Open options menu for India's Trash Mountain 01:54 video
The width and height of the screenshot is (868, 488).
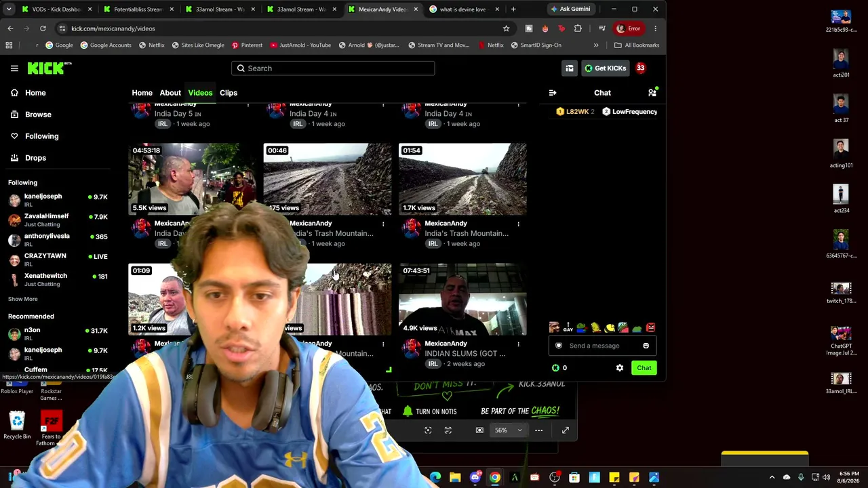[518, 224]
